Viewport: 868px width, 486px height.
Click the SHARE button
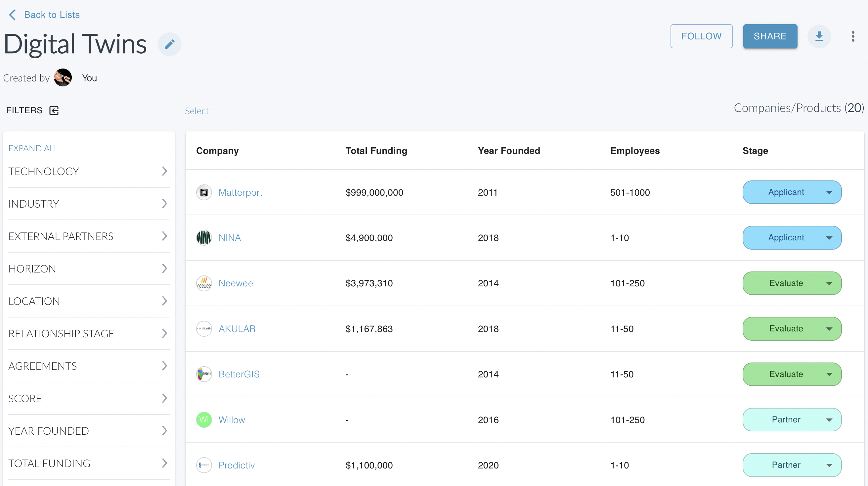click(770, 36)
